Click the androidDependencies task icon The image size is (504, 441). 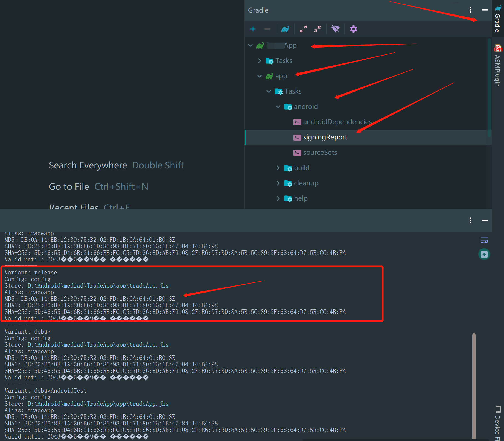pos(297,122)
